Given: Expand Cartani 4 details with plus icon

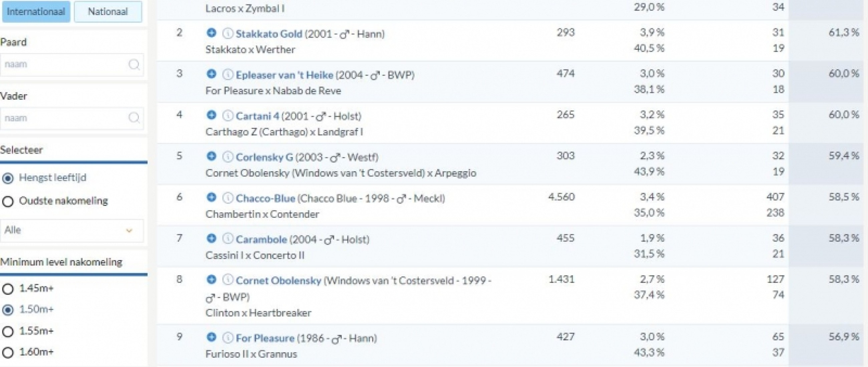Looking at the screenshot, I should 211,115.
